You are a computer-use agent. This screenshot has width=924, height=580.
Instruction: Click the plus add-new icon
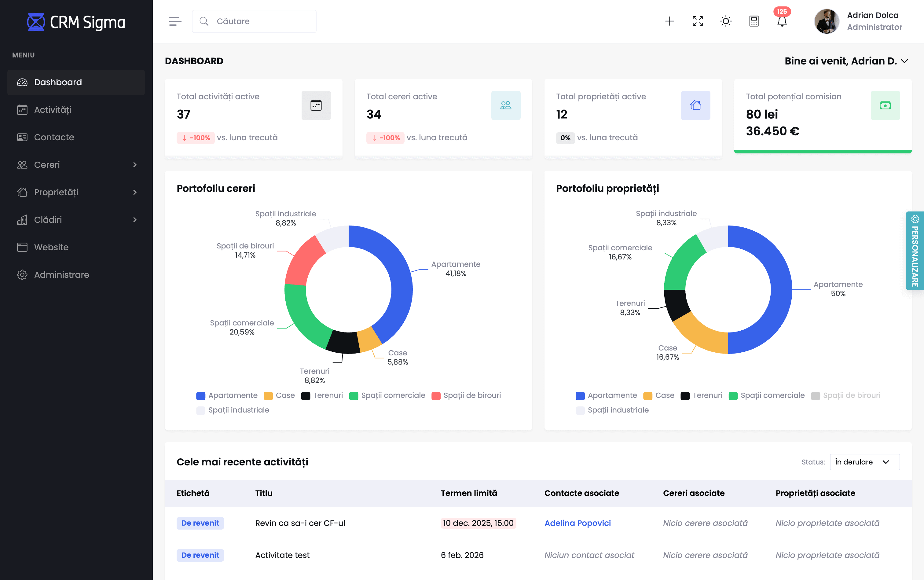click(x=669, y=21)
